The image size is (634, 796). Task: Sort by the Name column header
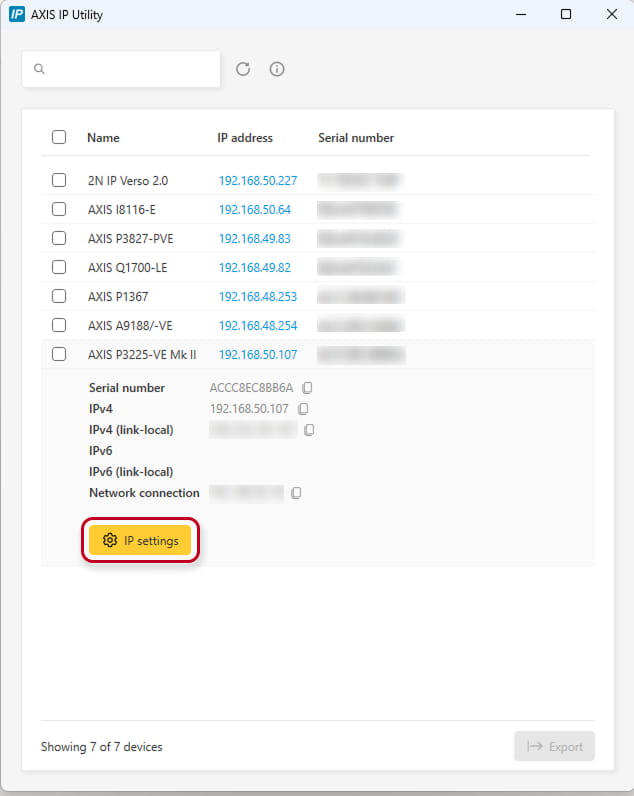(104, 138)
